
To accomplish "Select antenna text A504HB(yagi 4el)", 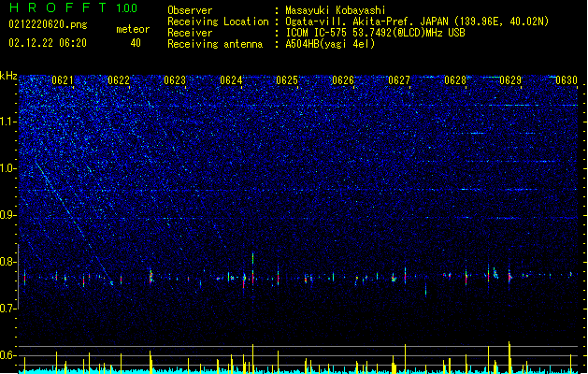I will pyautogui.click(x=330, y=44).
